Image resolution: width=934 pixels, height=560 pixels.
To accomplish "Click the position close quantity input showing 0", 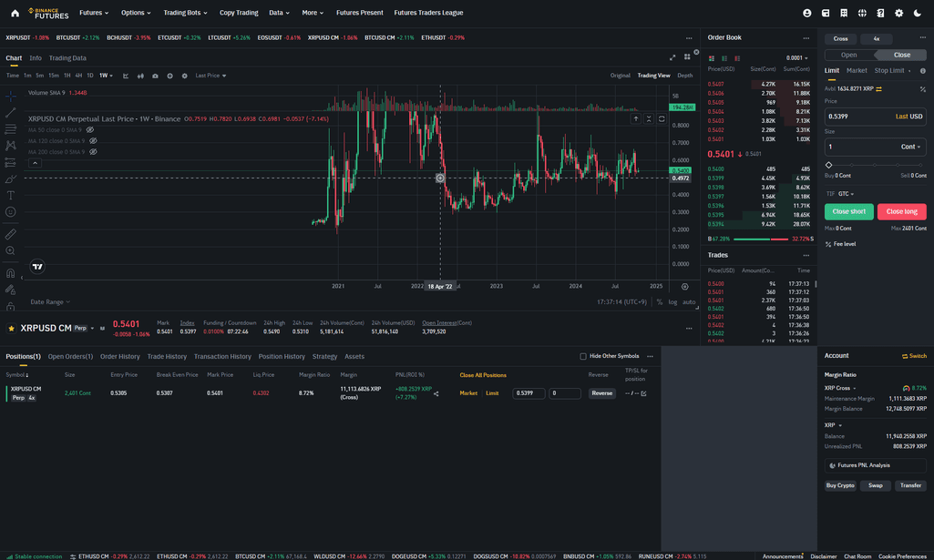I will coord(565,393).
